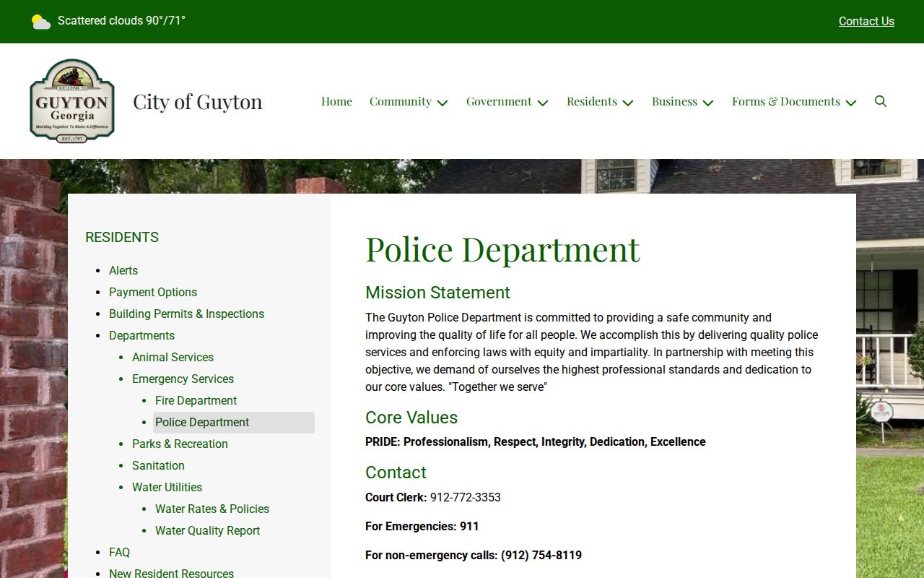Viewport: 924px width, 578px height.
Task: Click the weather text 'Scattered clouds 90°/71°'
Action: 121,20
